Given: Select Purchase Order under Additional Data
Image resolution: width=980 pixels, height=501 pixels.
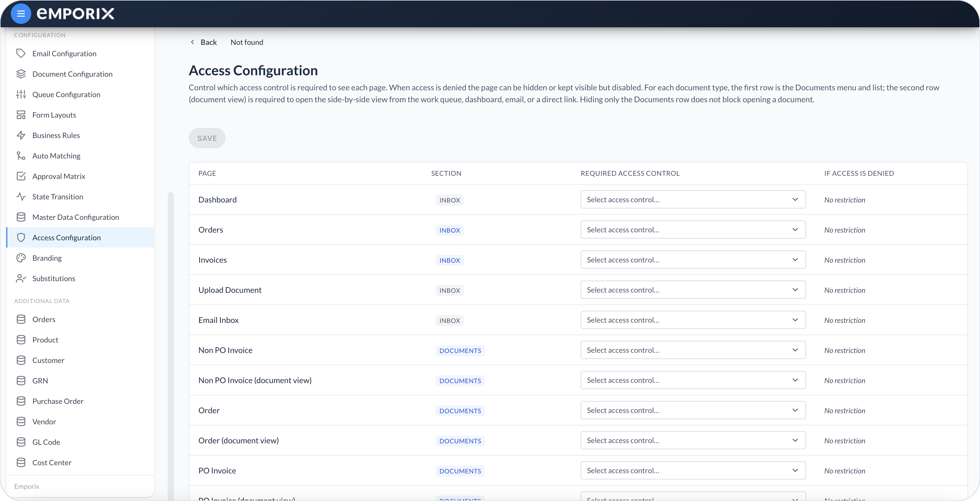Looking at the screenshot, I should tap(80, 401).
